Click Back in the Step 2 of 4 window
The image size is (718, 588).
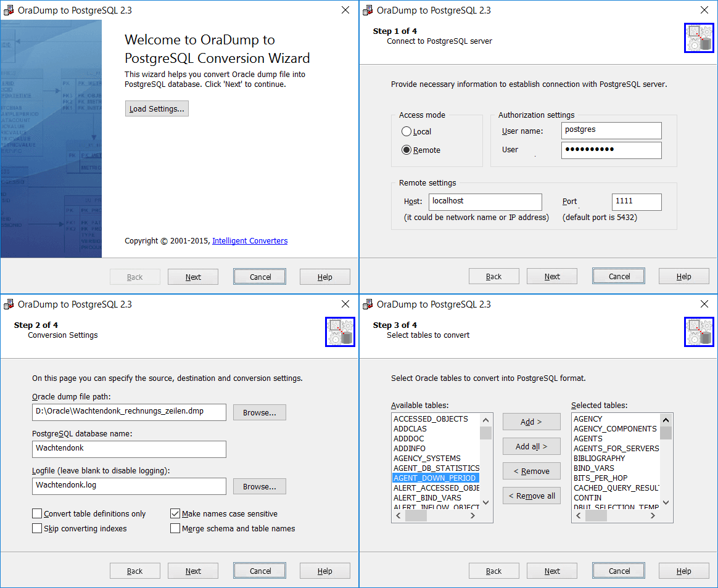tap(134, 571)
